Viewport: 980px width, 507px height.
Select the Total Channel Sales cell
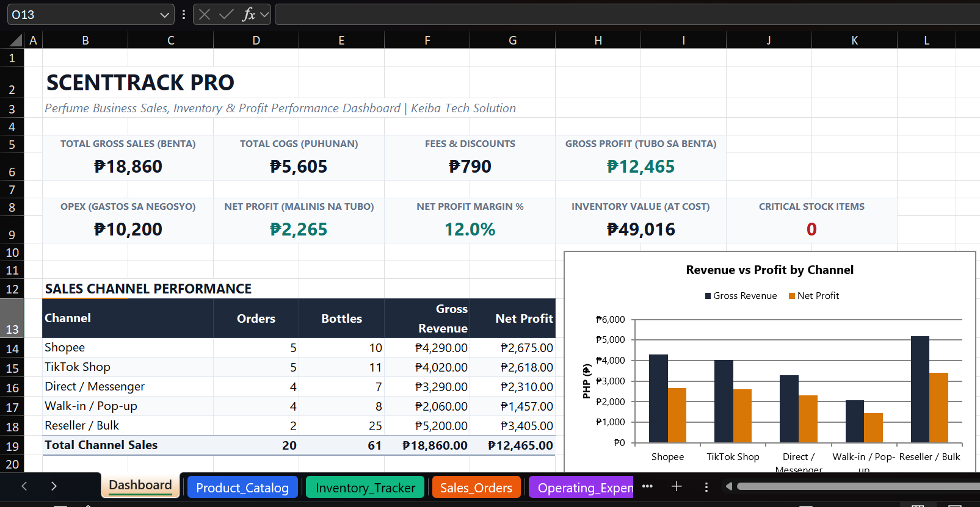pos(128,445)
